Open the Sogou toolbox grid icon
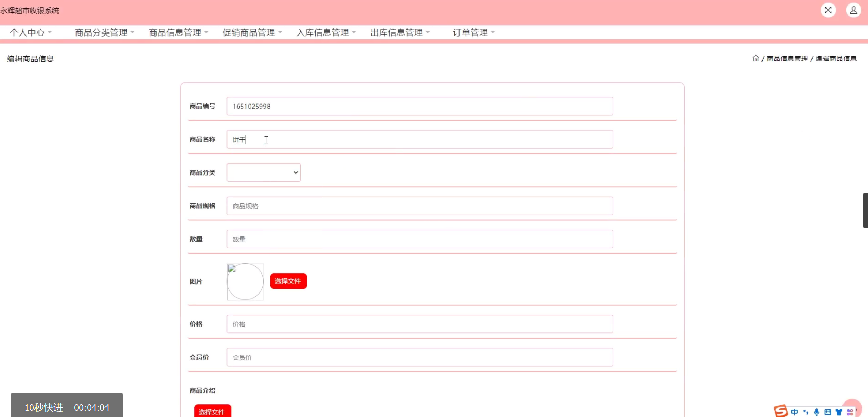Viewport: 868px width, 417px height. tap(850, 412)
